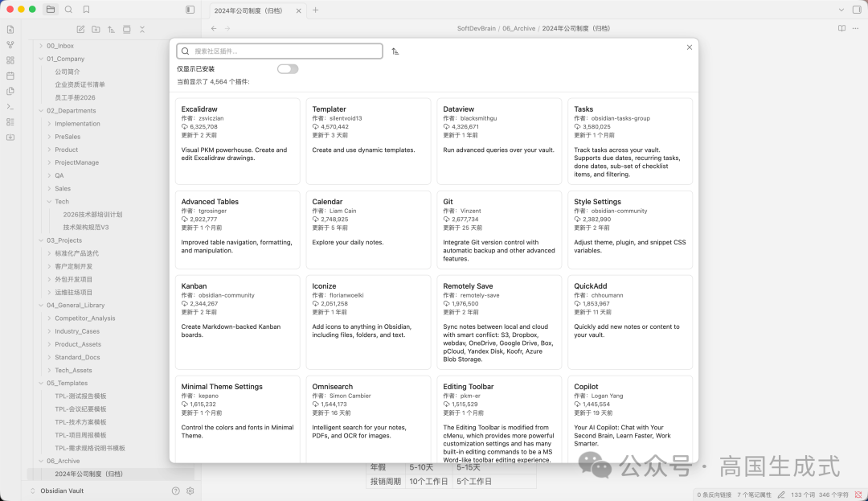This screenshot has width=868, height=501.
Task: Click the pencil editing-mode status bar icon
Action: coord(781,495)
